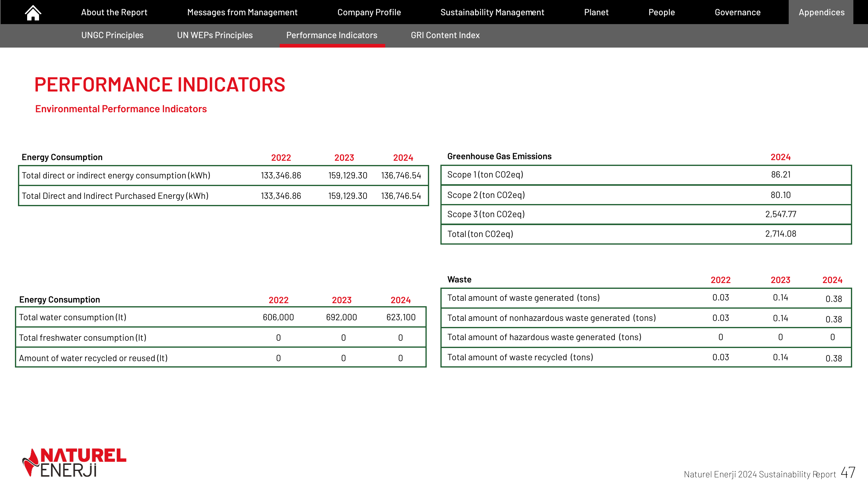Screen dimensions: 868x488
Task: Open the Planet section
Action: (x=596, y=13)
